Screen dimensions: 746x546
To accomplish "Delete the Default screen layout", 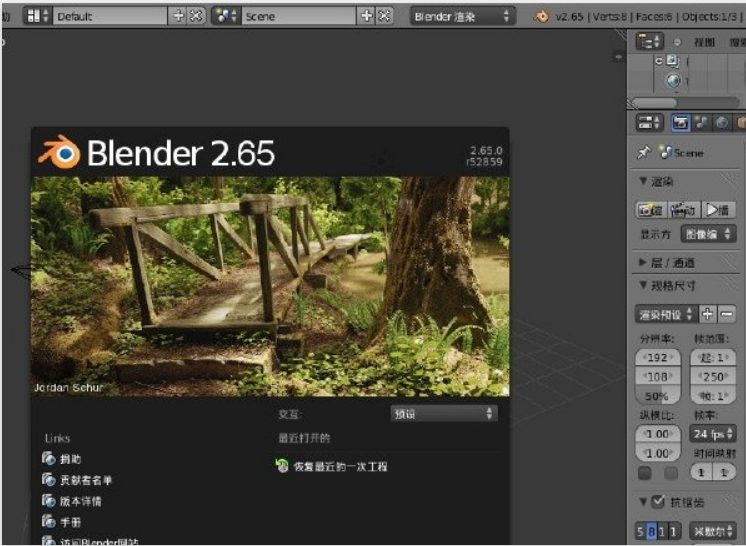I will tap(196, 16).
